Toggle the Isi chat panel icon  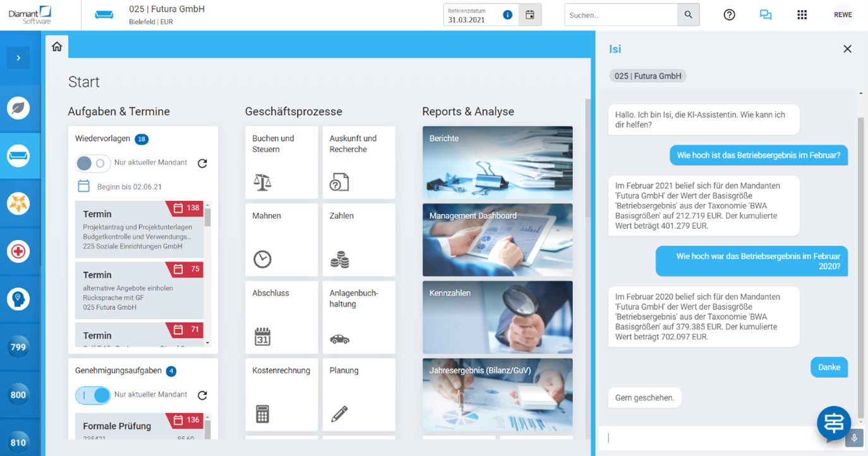766,15
